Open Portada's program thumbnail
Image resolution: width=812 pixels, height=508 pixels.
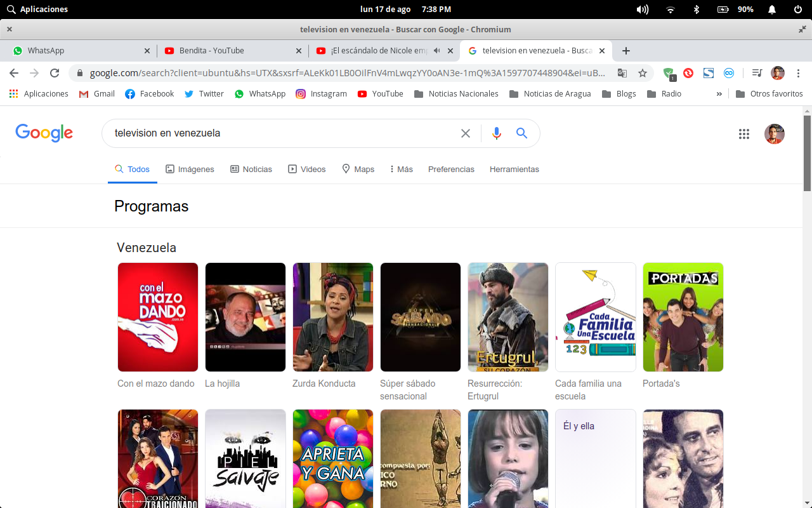point(683,317)
